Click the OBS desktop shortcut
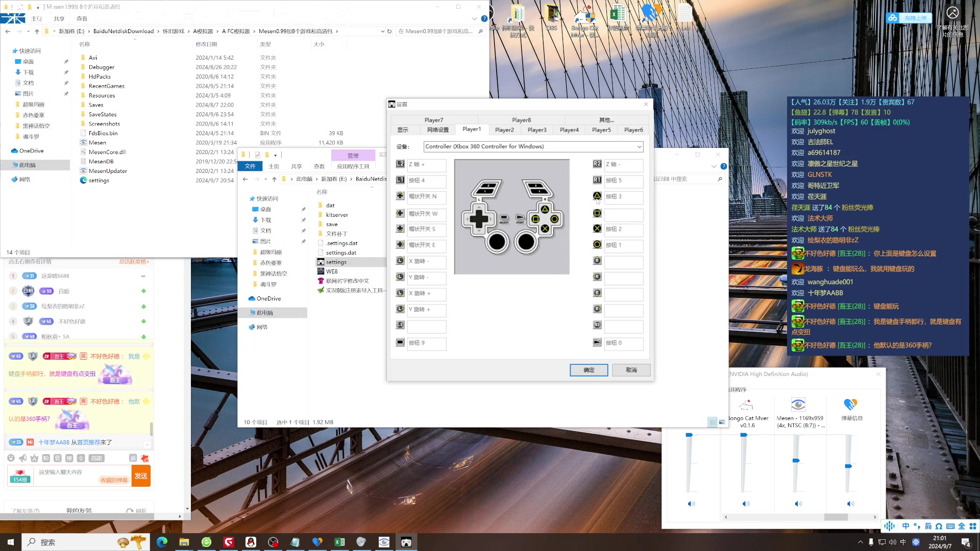The width and height of the screenshot is (980, 551). [552, 17]
